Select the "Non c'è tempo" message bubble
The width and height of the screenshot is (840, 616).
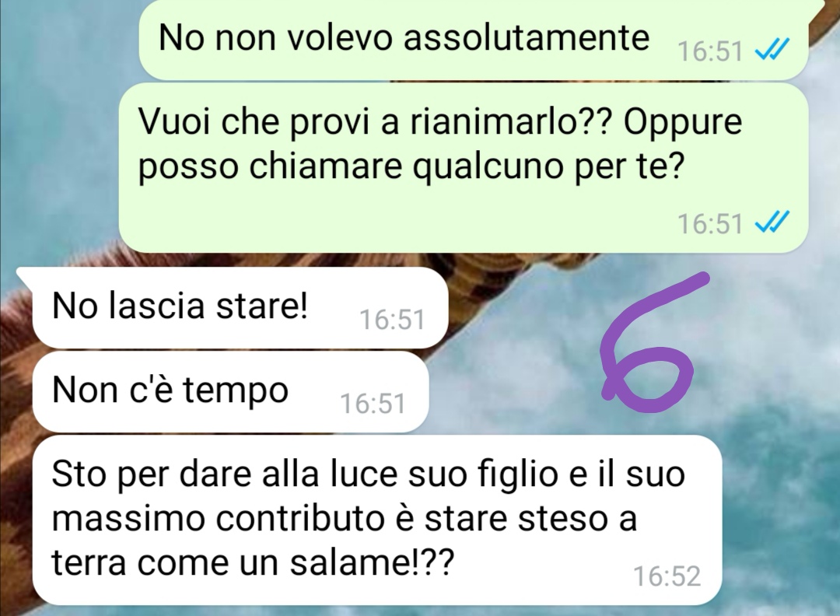(230, 391)
